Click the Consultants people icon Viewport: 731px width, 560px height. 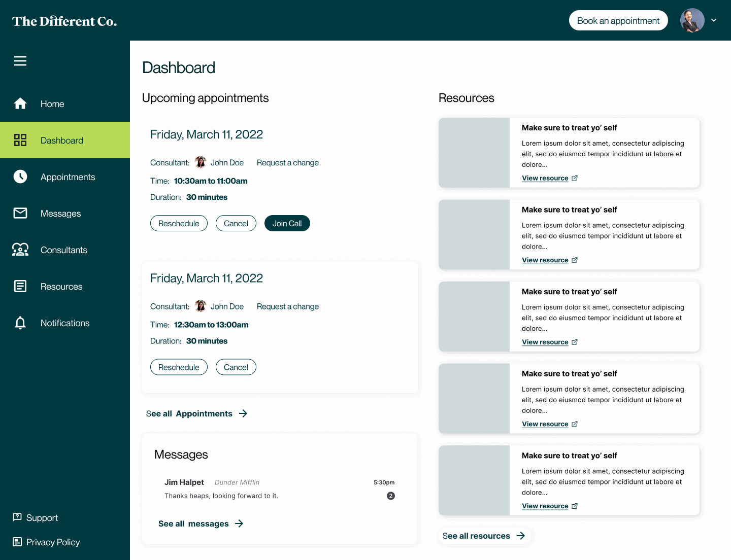[20, 250]
